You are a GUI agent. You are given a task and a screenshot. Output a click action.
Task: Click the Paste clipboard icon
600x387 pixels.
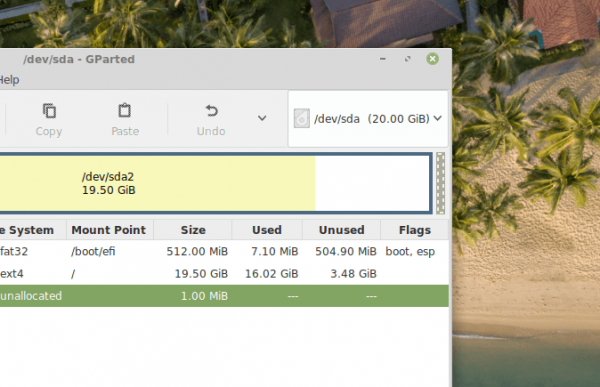pyautogui.click(x=124, y=111)
